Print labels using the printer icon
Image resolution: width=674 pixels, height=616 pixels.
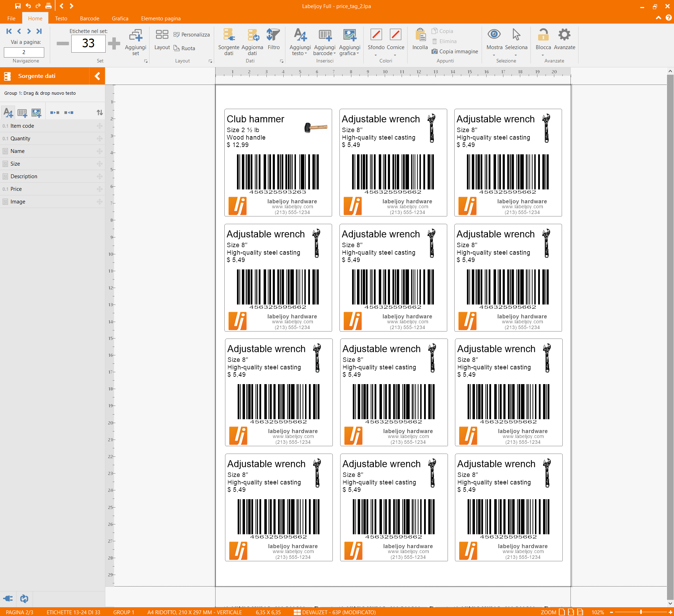[48, 6]
